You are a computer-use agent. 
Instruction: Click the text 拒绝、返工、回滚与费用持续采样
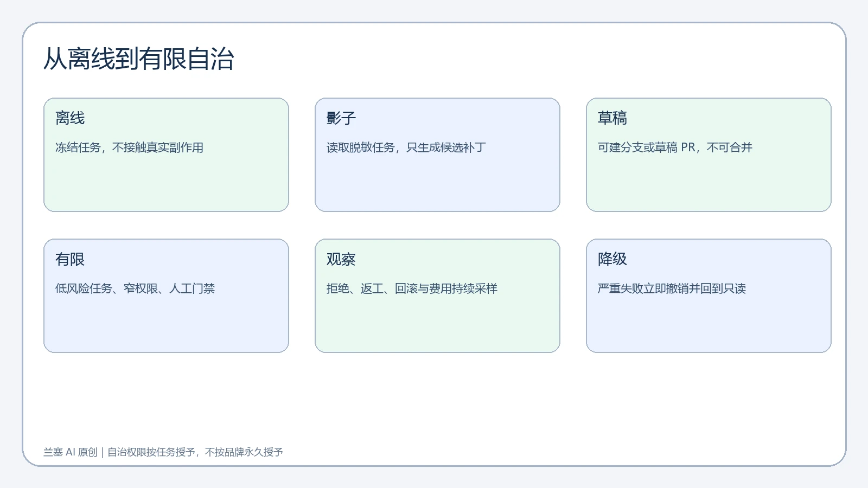coord(412,288)
